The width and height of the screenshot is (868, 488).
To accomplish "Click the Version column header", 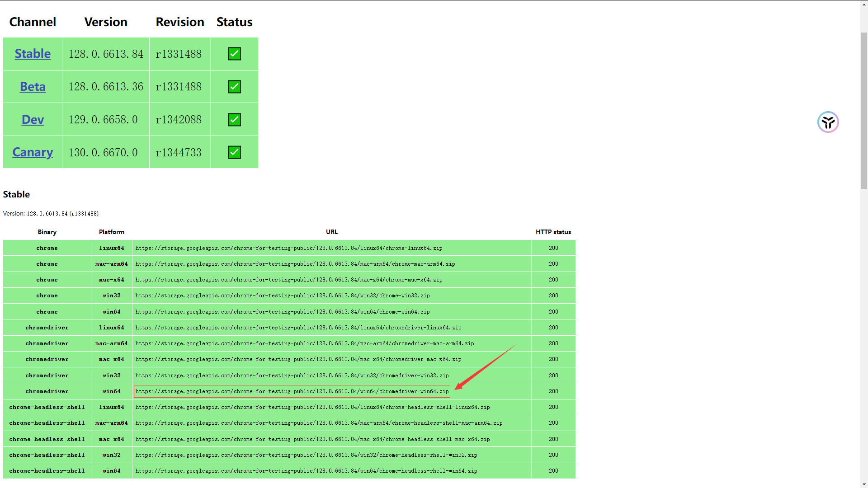I will [106, 22].
